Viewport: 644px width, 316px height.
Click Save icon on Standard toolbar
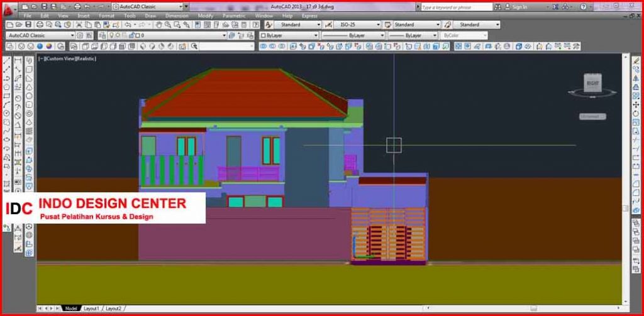28,25
